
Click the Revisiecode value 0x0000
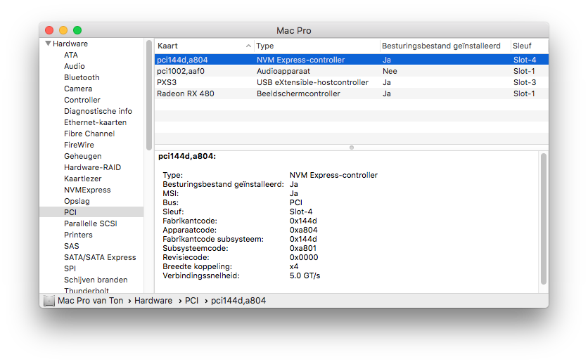pos(304,257)
